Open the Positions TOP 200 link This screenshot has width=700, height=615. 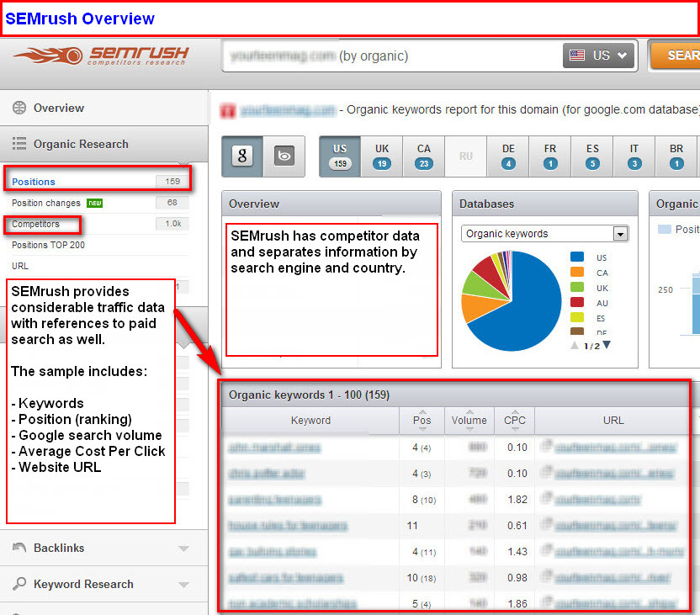click(x=48, y=245)
